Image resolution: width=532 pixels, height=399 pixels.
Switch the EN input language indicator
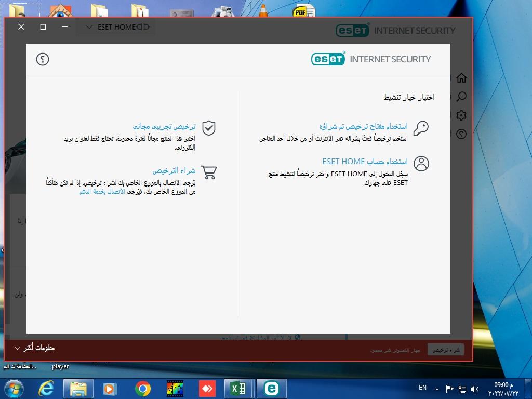pos(422,388)
